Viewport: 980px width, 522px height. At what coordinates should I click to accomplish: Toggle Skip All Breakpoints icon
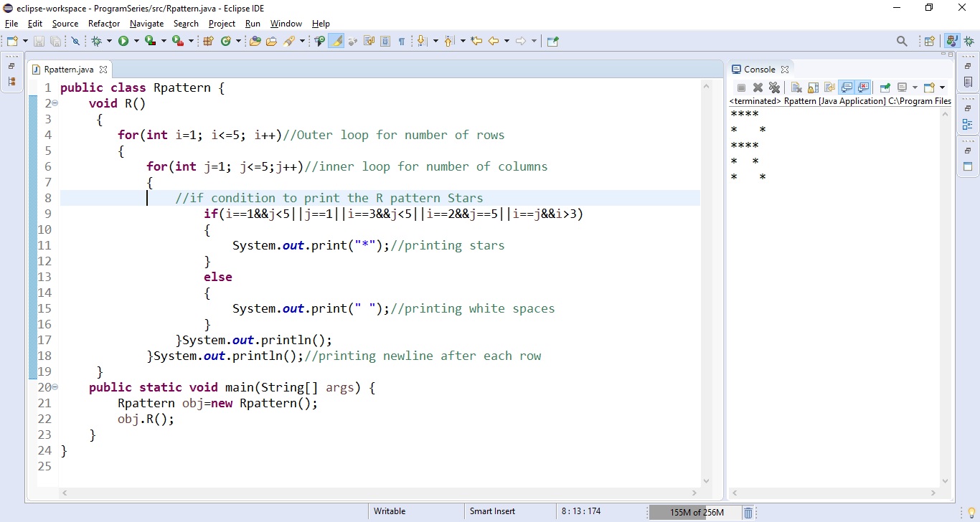pos(75,41)
